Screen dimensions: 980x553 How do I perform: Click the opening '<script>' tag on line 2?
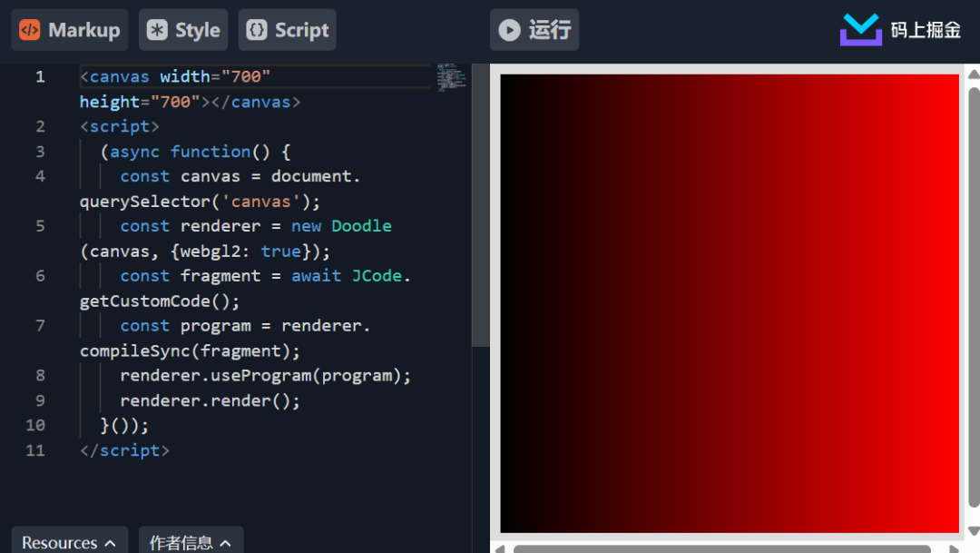click(x=120, y=127)
